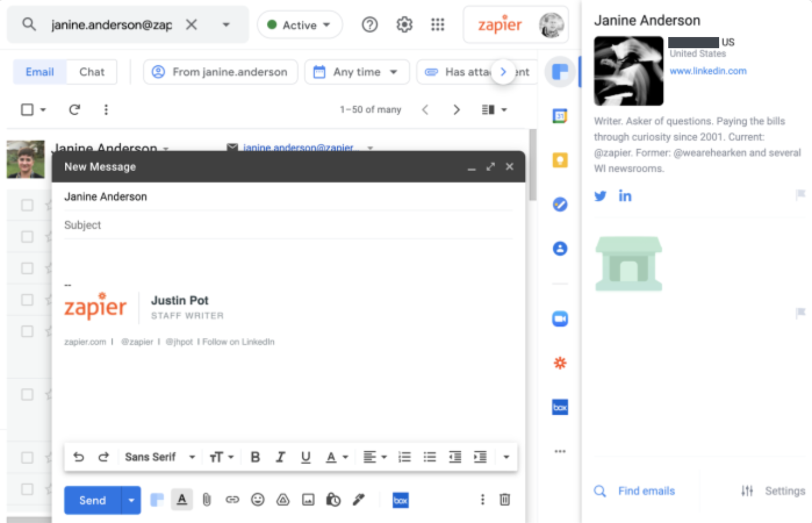Expand the select-all checkbox dropdown arrow
The width and height of the screenshot is (812, 523).
[x=43, y=109]
